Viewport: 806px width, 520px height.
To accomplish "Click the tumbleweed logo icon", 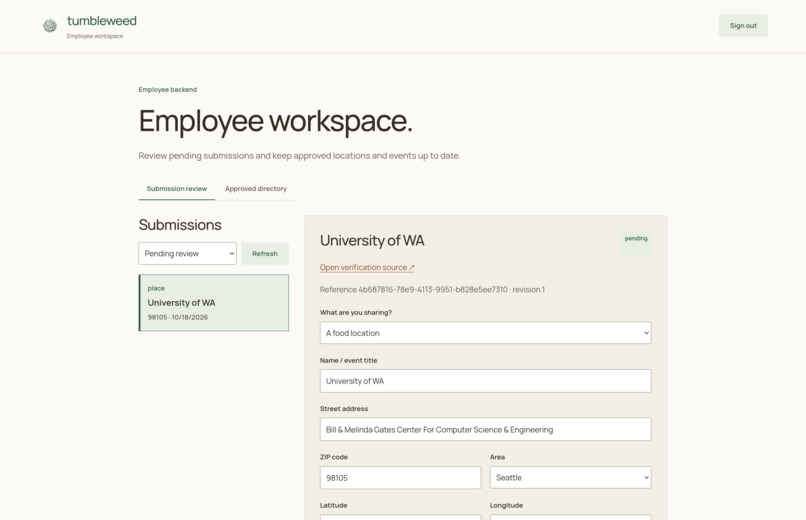I will point(50,25).
